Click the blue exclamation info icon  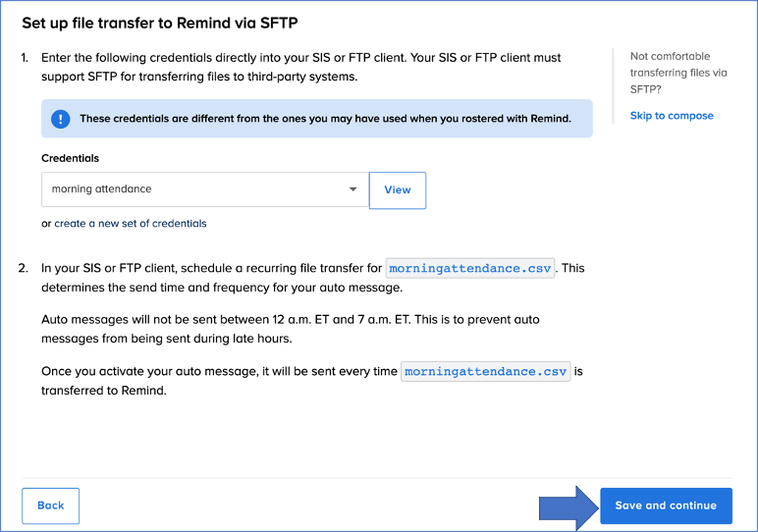point(61,119)
